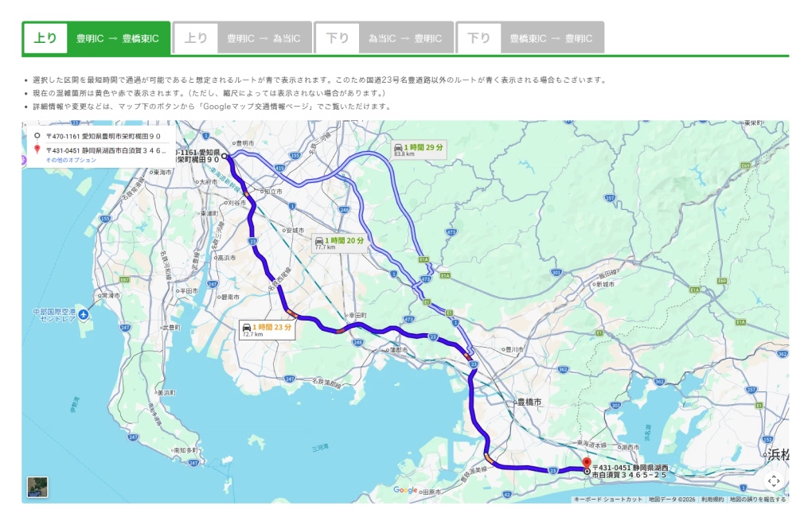The width and height of the screenshot is (812, 525).
Task: Click the 東海市 city label
Action: (x=162, y=172)
